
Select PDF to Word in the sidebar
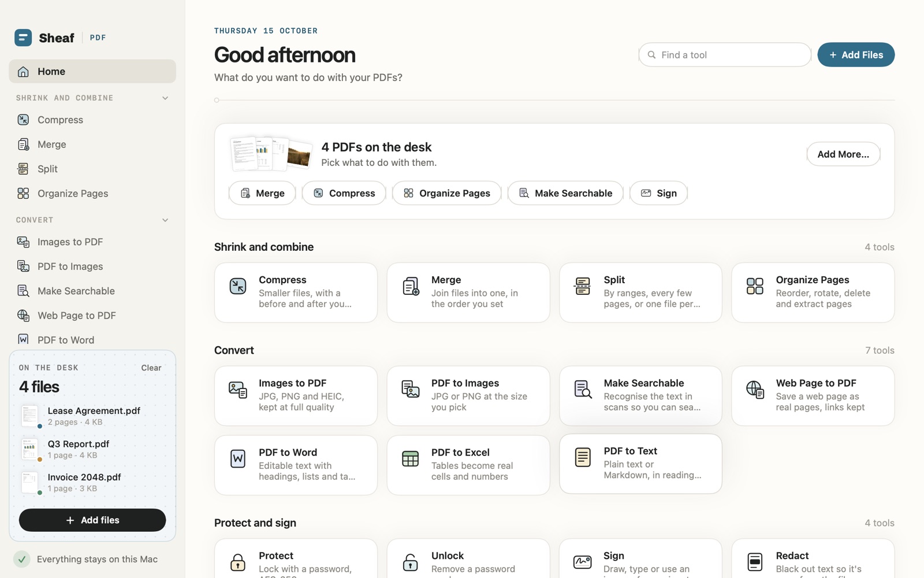(92, 340)
